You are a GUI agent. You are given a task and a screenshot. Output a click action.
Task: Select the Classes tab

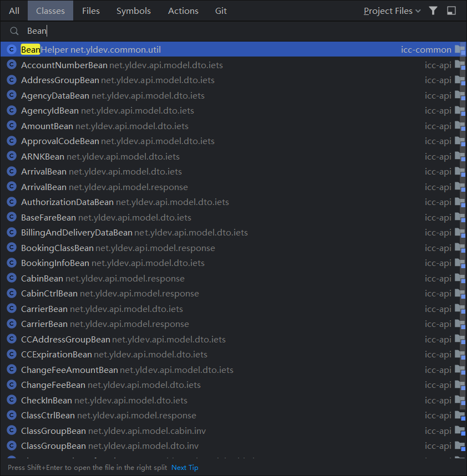(x=50, y=11)
